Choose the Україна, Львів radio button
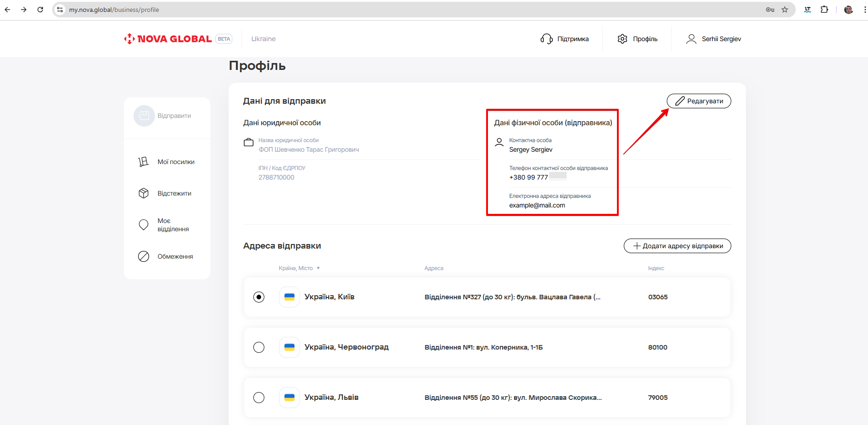Screen dimensions: 868x425 (259, 398)
